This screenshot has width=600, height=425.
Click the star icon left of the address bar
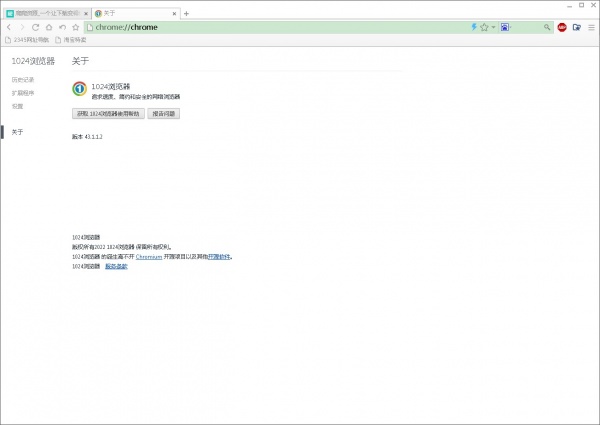click(75, 27)
